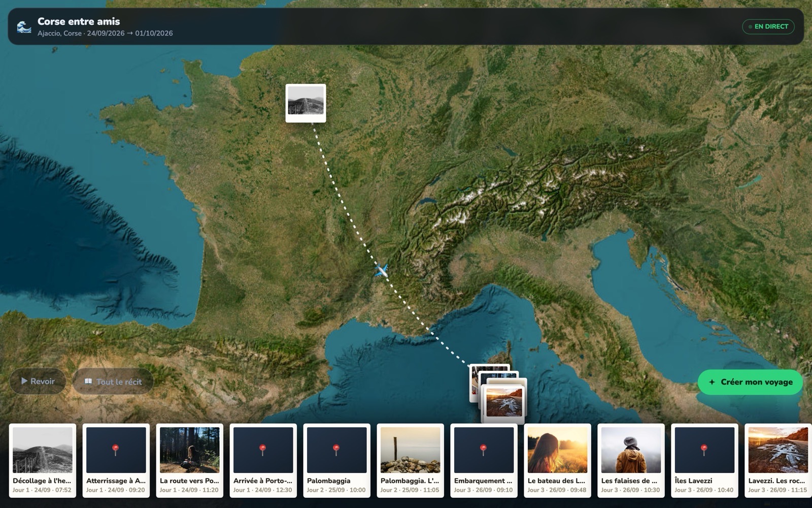Select the Décollage à l'he... card
Viewport: 812px width, 508px height.
coord(43,460)
